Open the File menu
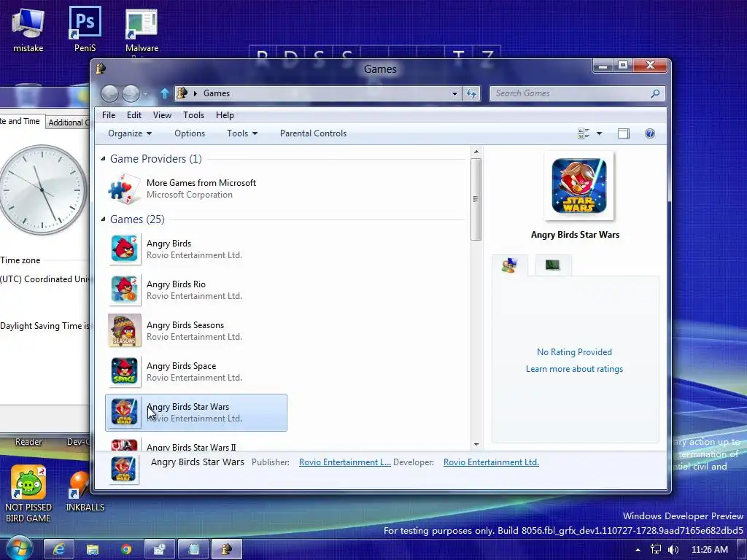Image resolution: width=747 pixels, height=560 pixels. 109,115
